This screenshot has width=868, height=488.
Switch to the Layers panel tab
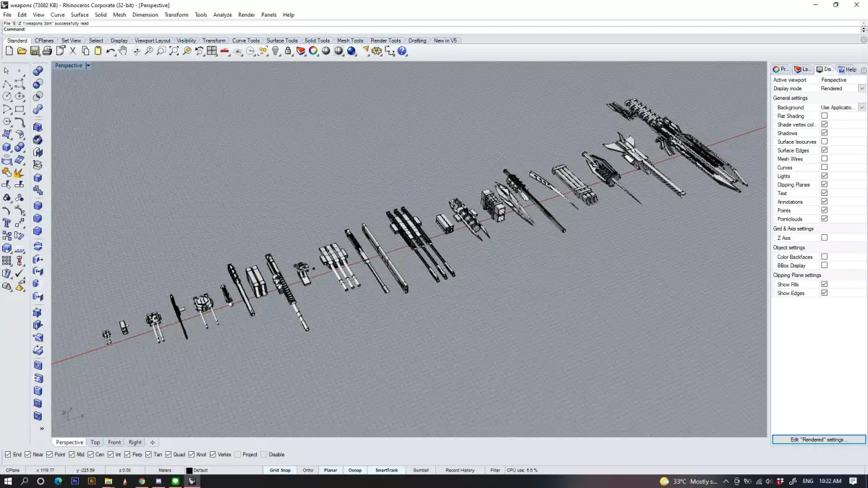pos(804,69)
